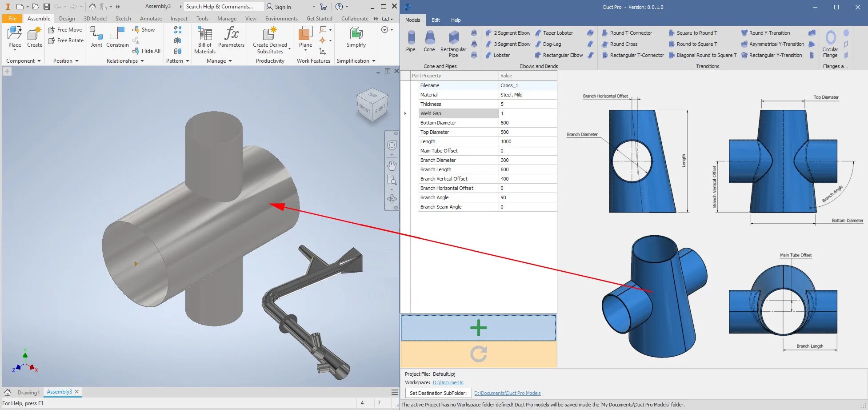Click Hide All relationships
Image resolution: width=868 pixels, height=410 pixels.
pyautogui.click(x=147, y=51)
